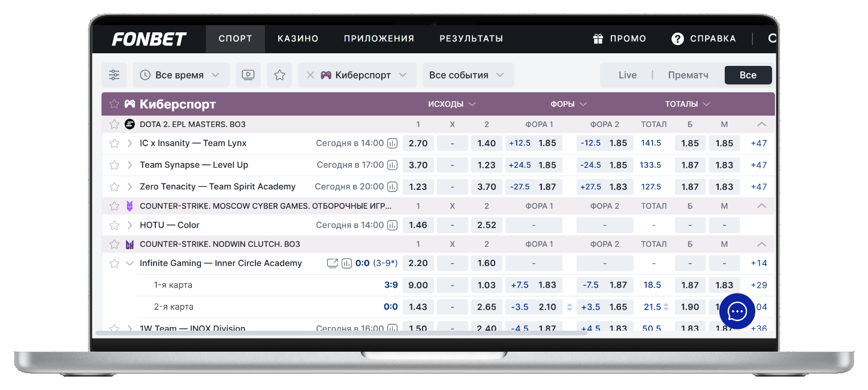Viewport: 868px width, 390px height.
Task: Collapse the DOTA 2 EPL Masters section
Action: pos(761,124)
